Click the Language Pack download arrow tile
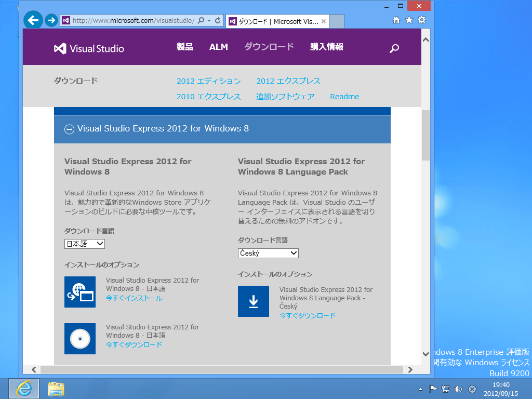The image size is (532, 399). pyautogui.click(x=254, y=301)
